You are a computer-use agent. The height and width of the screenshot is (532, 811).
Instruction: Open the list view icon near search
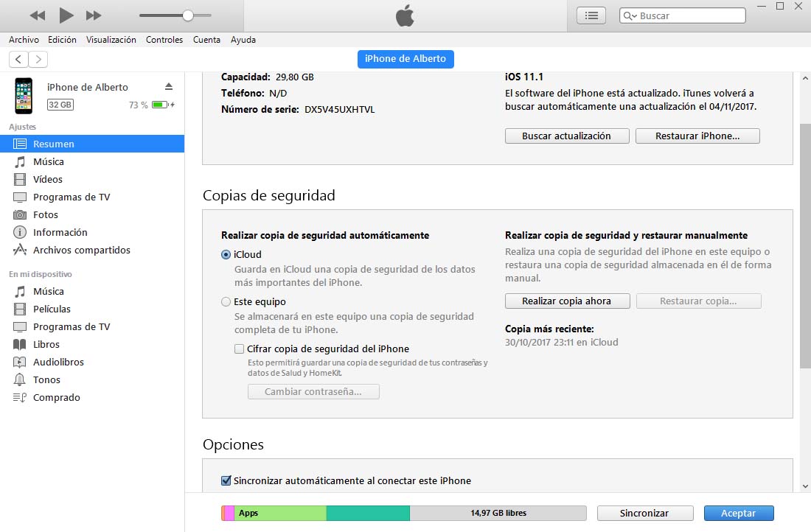[591, 15]
